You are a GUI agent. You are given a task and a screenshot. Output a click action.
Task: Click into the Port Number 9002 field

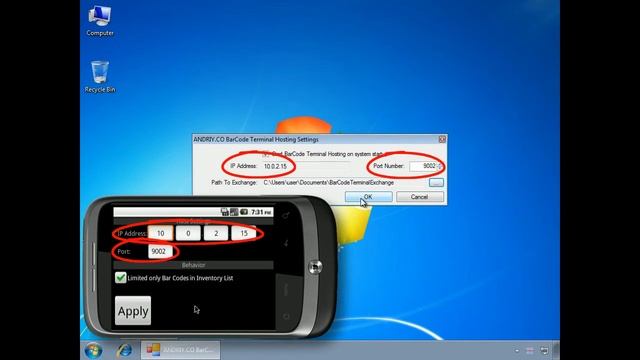423,166
